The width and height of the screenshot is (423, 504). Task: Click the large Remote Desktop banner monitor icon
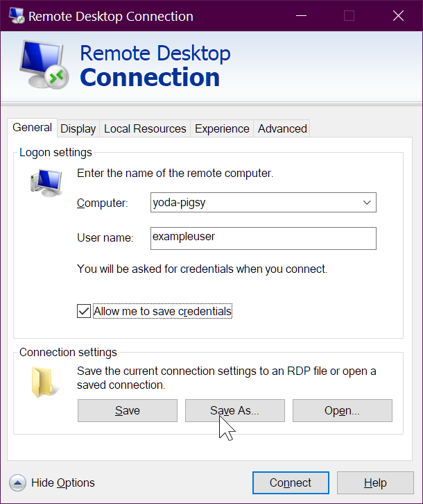point(44,65)
